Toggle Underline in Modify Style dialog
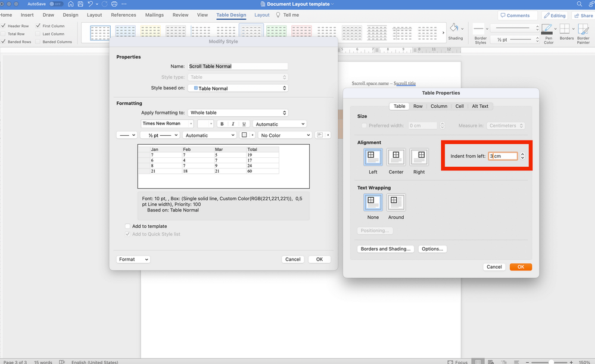 pos(244,124)
